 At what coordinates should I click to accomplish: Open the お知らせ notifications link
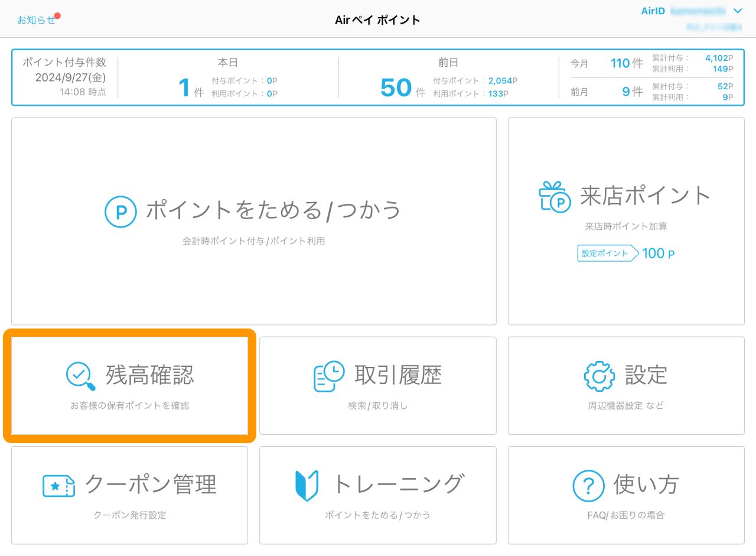37,19
